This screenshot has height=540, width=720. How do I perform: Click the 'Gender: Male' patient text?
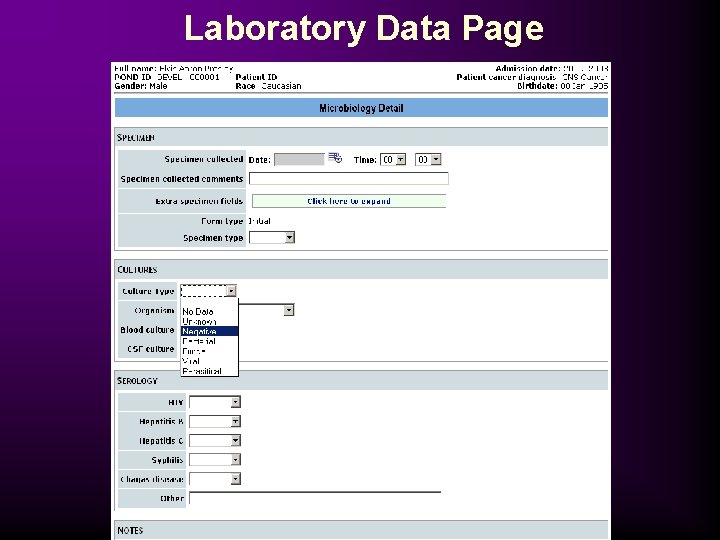coord(141,86)
